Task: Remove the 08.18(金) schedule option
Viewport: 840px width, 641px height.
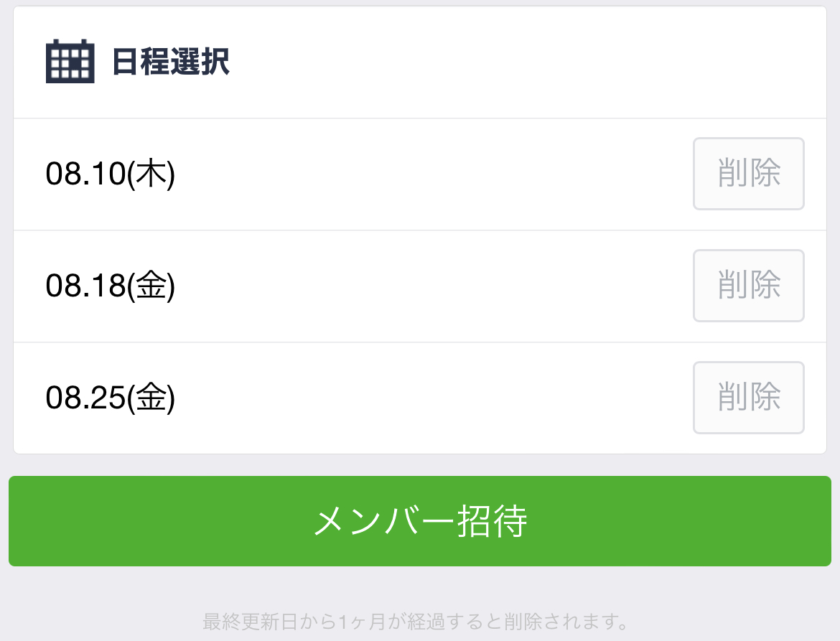Action: tap(748, 286)
